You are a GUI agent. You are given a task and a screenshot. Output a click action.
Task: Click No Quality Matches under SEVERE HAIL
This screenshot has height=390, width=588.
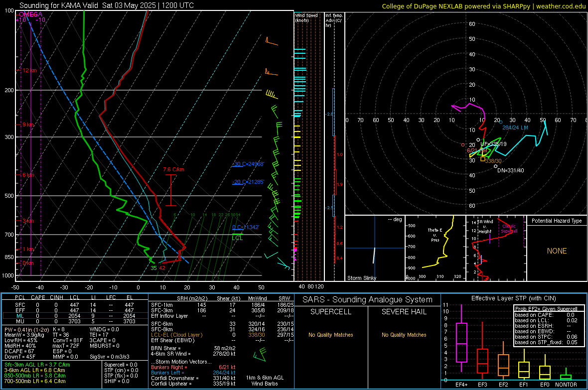coord(404,335)
